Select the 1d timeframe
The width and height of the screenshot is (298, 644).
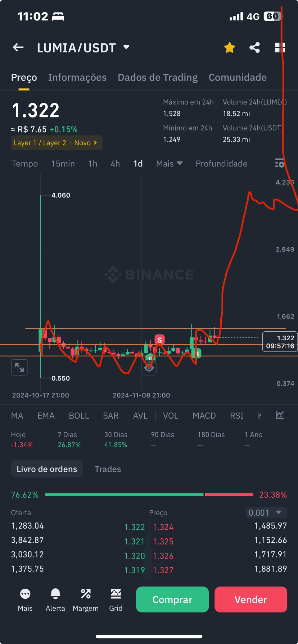[x=138, y=164]
